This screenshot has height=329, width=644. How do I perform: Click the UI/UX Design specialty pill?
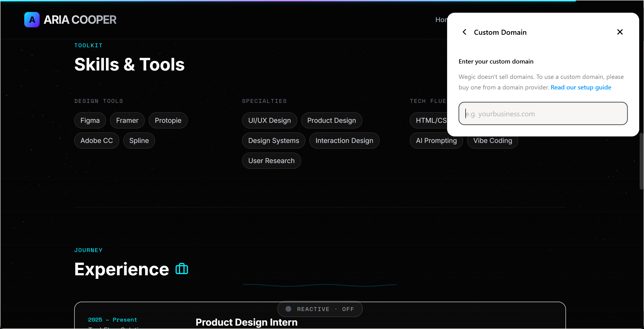(x=269, y=120)
